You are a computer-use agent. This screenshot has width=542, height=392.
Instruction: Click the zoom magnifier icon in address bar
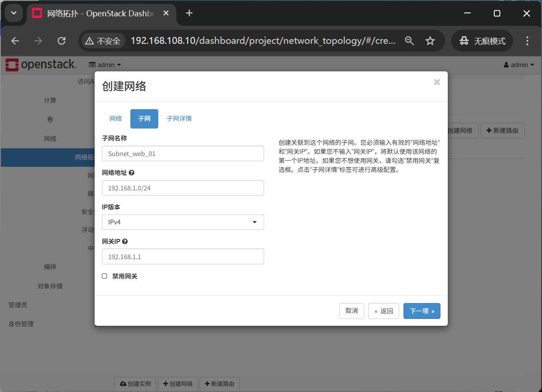tap(410, 41)
